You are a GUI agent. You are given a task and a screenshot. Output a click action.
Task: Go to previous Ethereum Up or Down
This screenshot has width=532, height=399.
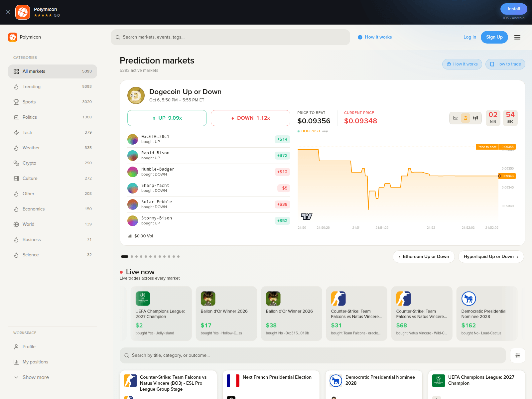[x=424, y=257]
